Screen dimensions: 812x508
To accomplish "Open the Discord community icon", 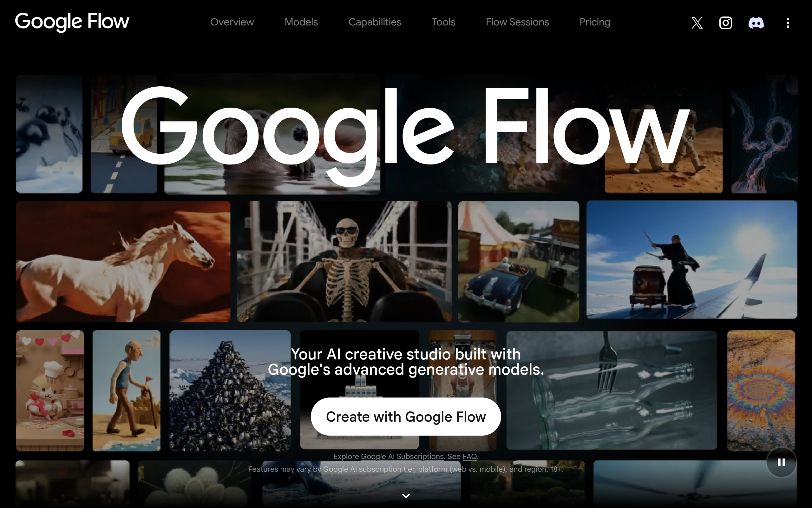I will point(756,23).
